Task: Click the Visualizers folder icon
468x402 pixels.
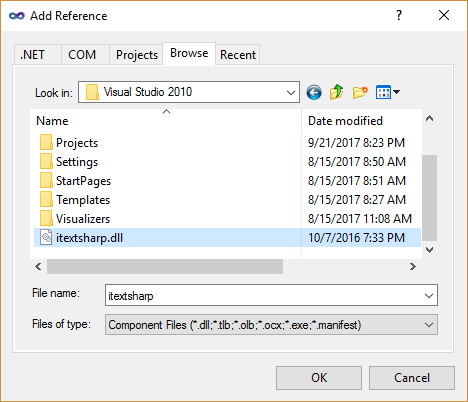Action: [46, 219]
